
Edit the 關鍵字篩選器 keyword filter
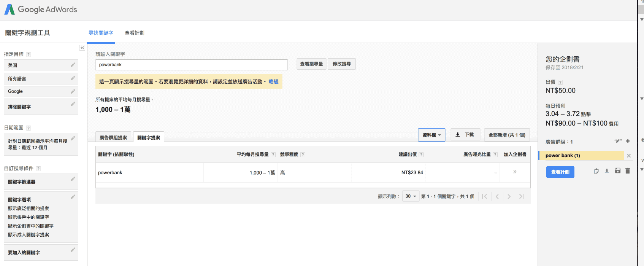click(x=73, y=179)
